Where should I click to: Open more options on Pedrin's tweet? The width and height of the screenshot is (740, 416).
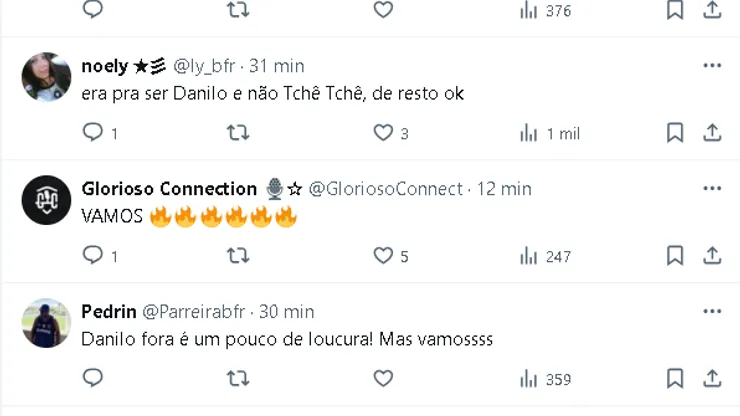point(712,312)
